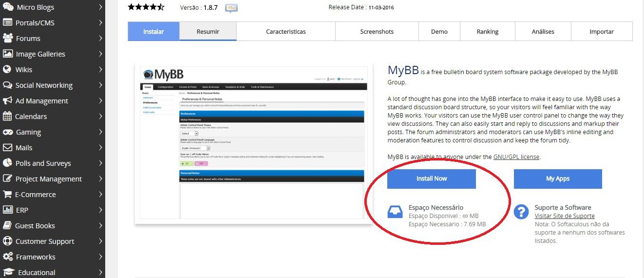Click the Wikis globe icon
This screenshot has width=644, height=278.
pyautogui.click(x=7, y=69)
